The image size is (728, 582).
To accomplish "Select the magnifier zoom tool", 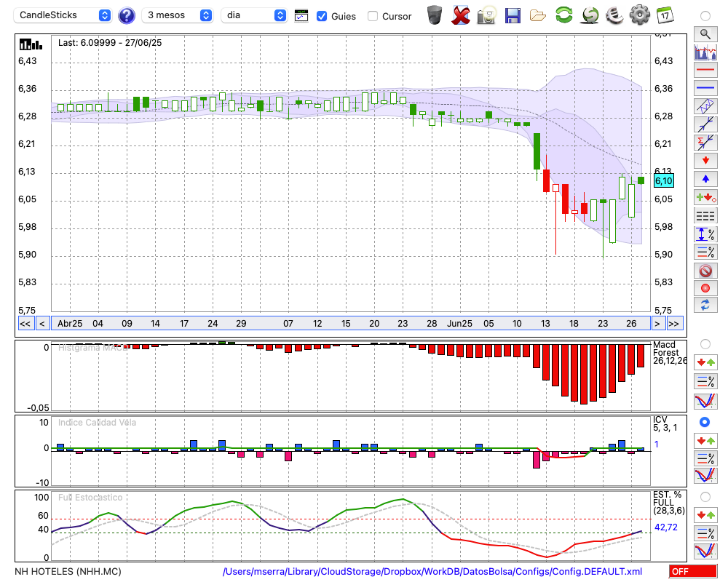I will pyautogui.click(x=705, y=34).
